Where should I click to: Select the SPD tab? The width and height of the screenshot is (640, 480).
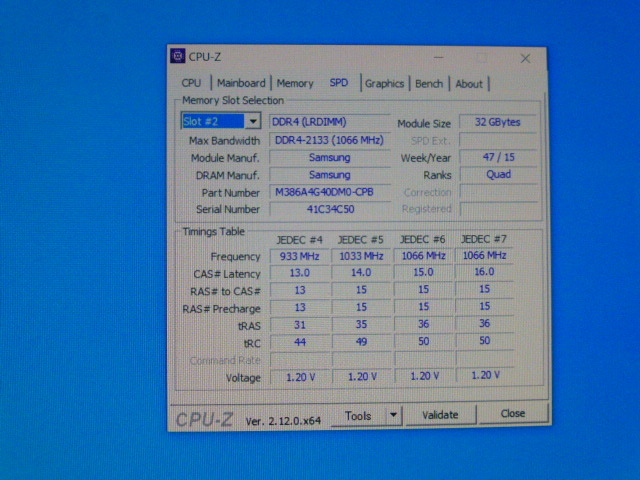pyautogui.click(x=338, y=83)
